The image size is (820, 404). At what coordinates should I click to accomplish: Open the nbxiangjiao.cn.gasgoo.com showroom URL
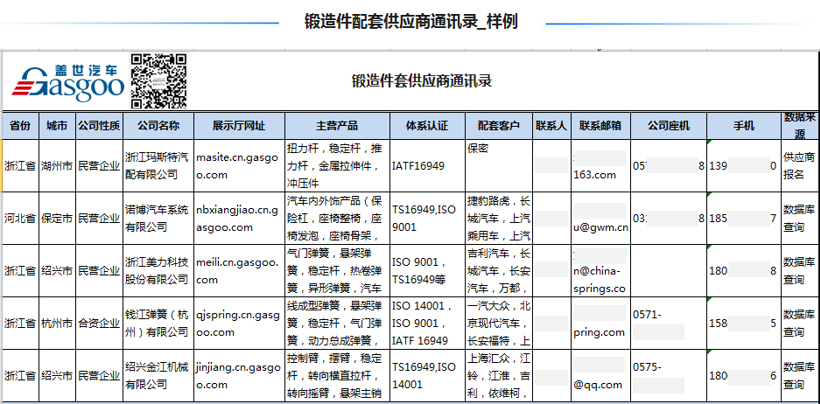239,218
